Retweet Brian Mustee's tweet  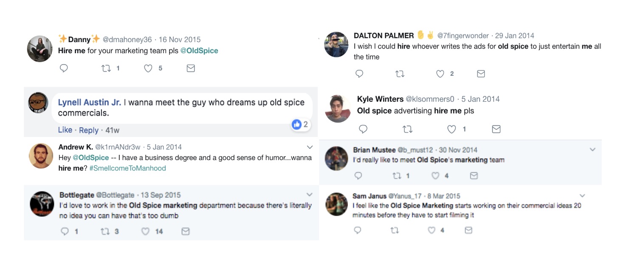click(396, 176)
